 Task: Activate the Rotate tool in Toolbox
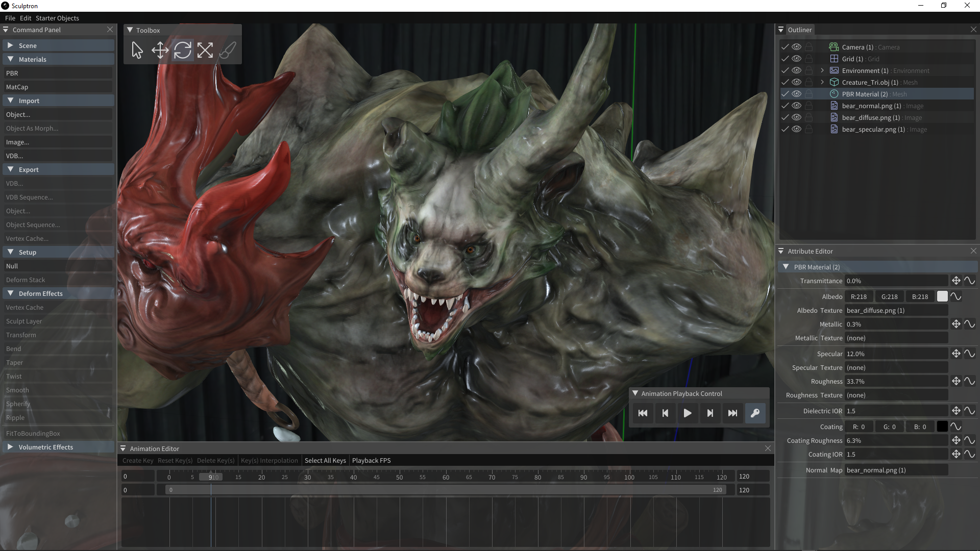pos(182,50)
